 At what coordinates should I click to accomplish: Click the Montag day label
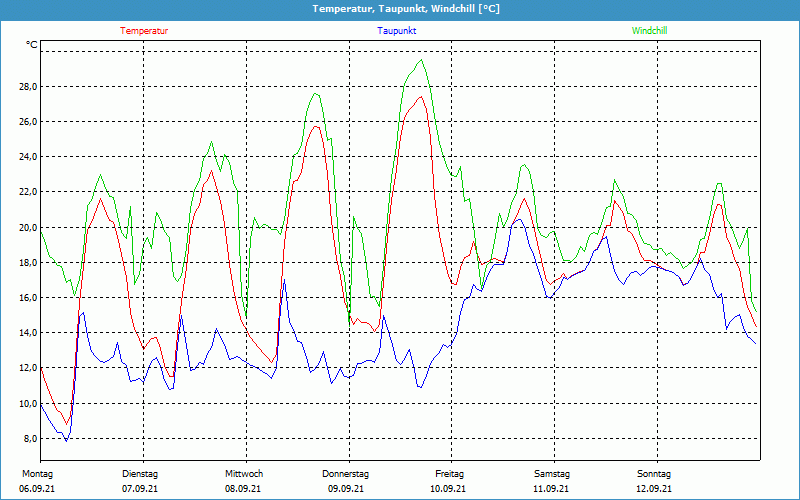pos(37,474)
